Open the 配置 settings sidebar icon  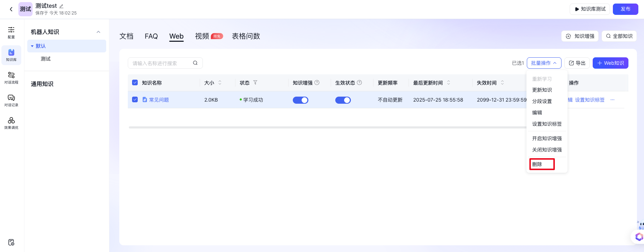pos(11,32)
